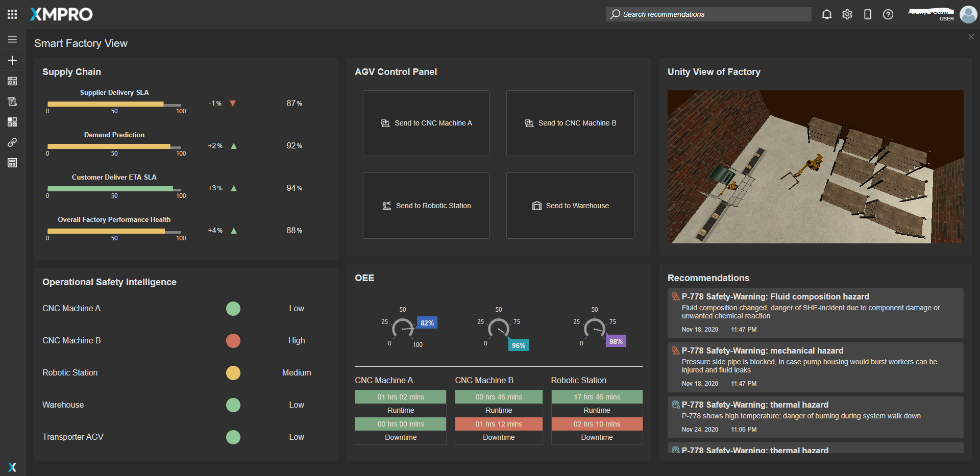The height and width of the screenshot is (476, 980).
Task: Open the page layout icon below the plus
Action: pos(12,81)
